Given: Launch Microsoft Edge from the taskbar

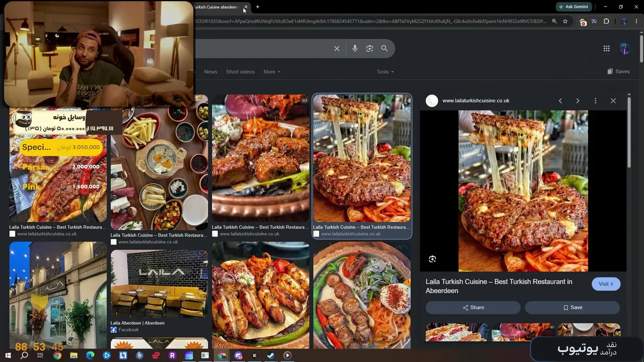Looking at the screenshot, I should tap(90, 355).
